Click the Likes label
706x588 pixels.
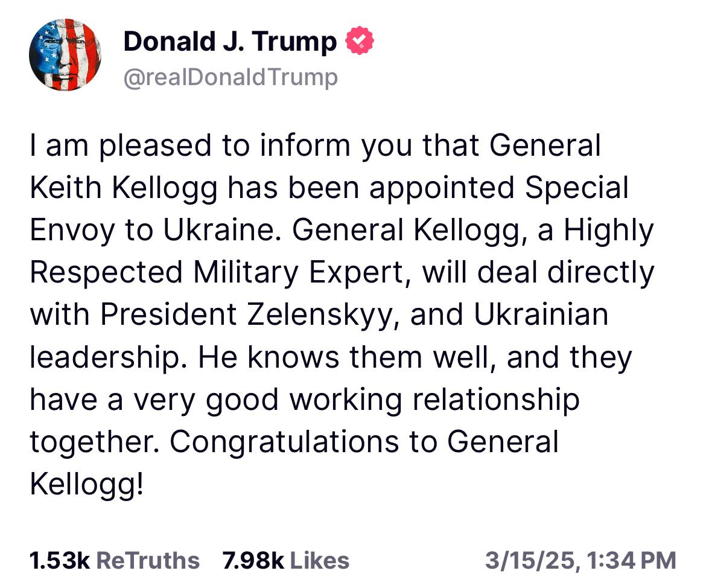(x=320, y=560)
